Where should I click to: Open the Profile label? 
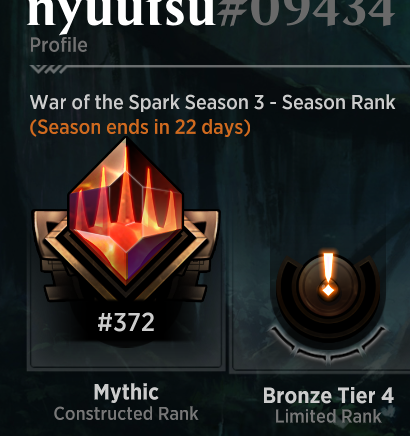(x=58, y=45)
